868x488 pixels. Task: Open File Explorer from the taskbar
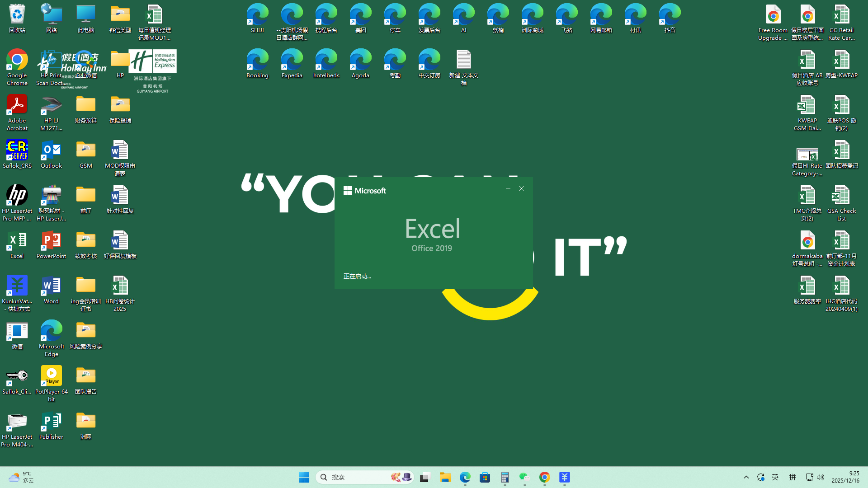click(x=445, y=477)
